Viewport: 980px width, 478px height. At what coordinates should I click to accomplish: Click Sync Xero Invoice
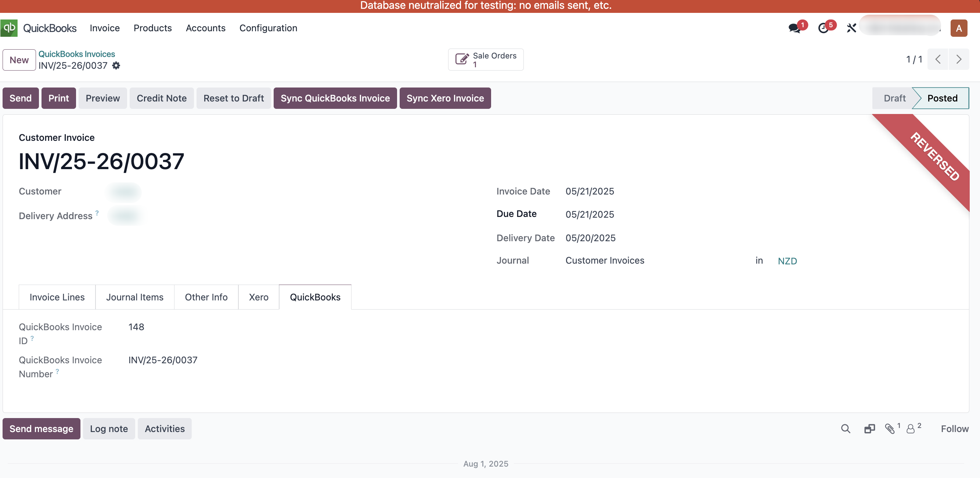(445, 98)
